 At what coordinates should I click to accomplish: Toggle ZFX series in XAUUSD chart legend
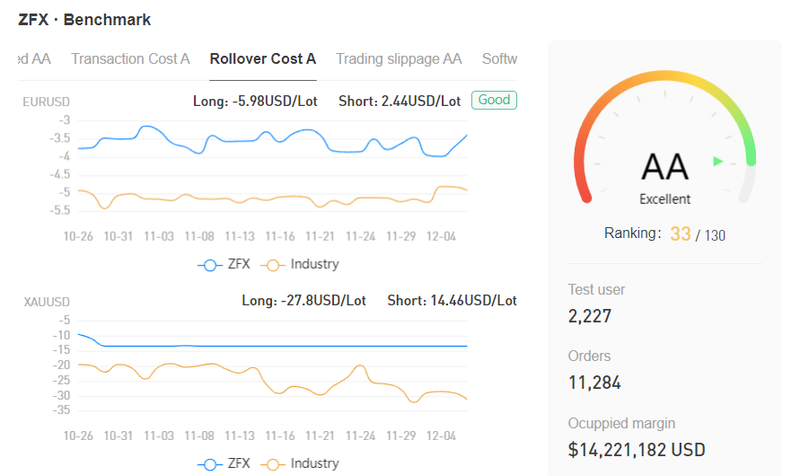click(x=224, y=464)
